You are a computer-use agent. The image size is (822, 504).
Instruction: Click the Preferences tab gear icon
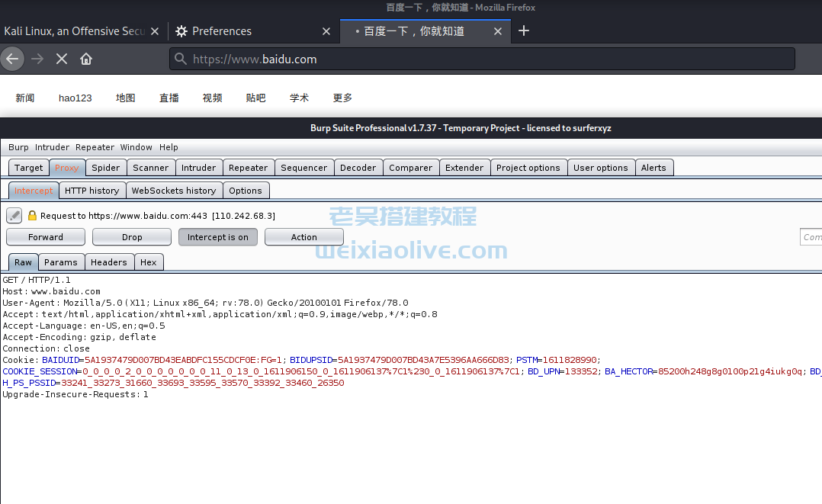(181, 31)
